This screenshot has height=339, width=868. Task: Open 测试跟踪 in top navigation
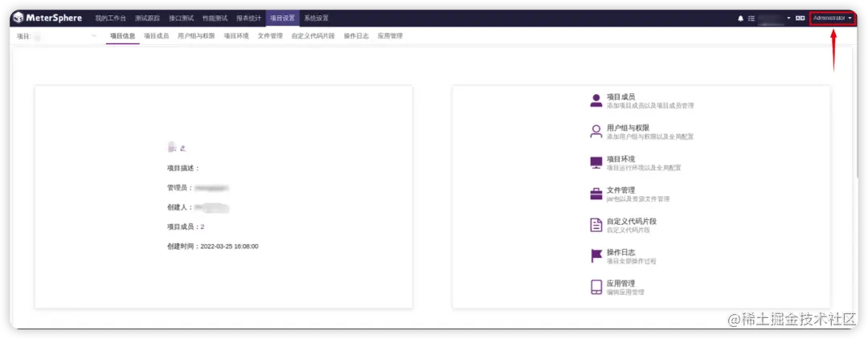coord(147,18)
